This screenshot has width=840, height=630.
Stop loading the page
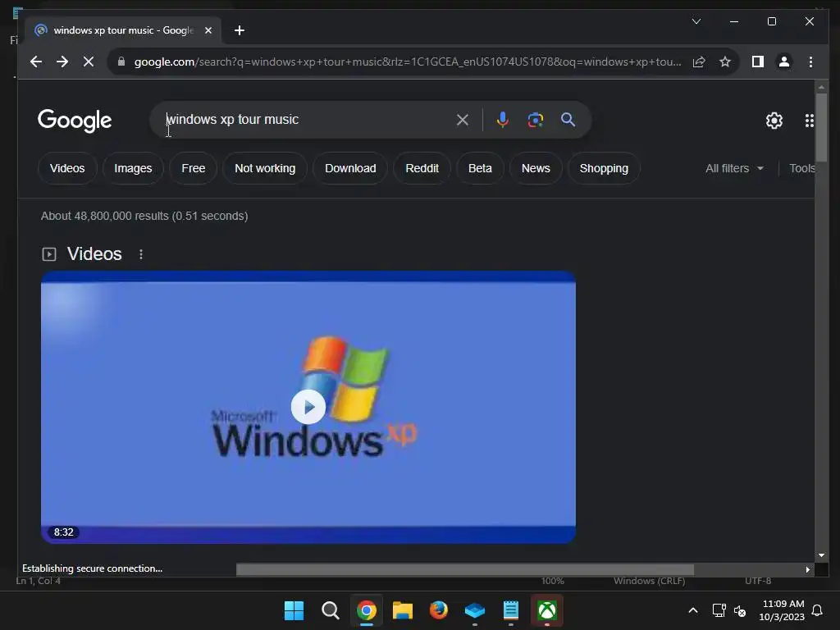click(x=89, y=62)
